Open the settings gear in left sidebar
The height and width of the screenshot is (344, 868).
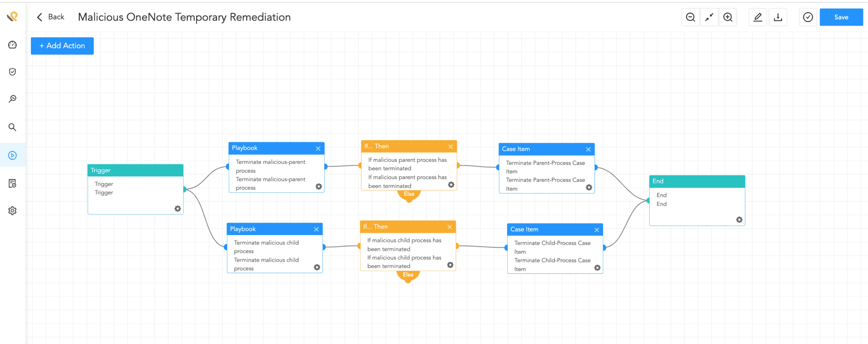(x=12, y=211)
